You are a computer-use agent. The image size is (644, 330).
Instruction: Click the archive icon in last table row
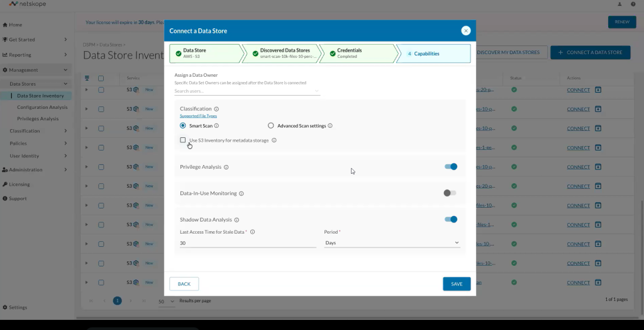(598, 282)
